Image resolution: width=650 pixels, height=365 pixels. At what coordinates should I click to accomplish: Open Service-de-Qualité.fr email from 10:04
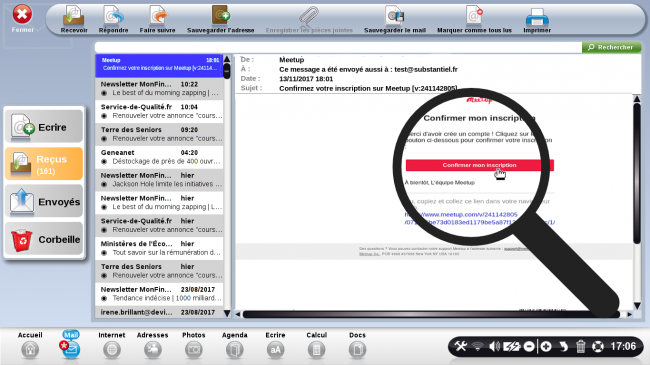coord(159,111)
